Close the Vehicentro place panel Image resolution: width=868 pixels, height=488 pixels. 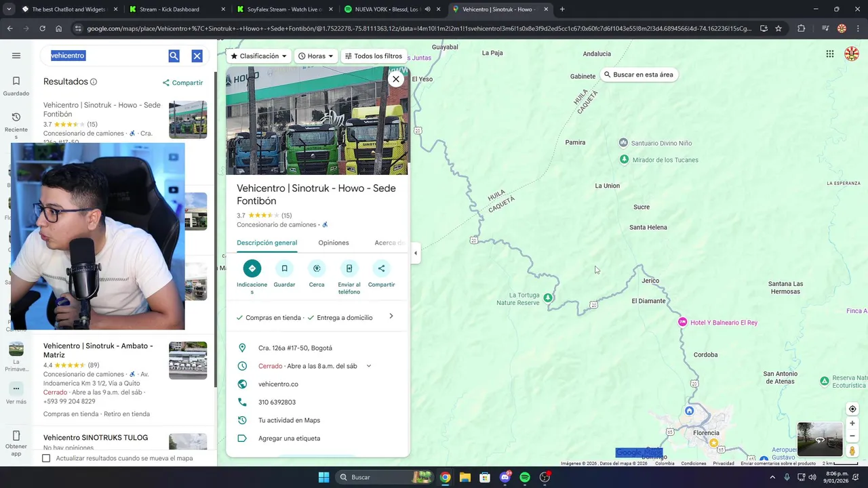tap(396, 79)
